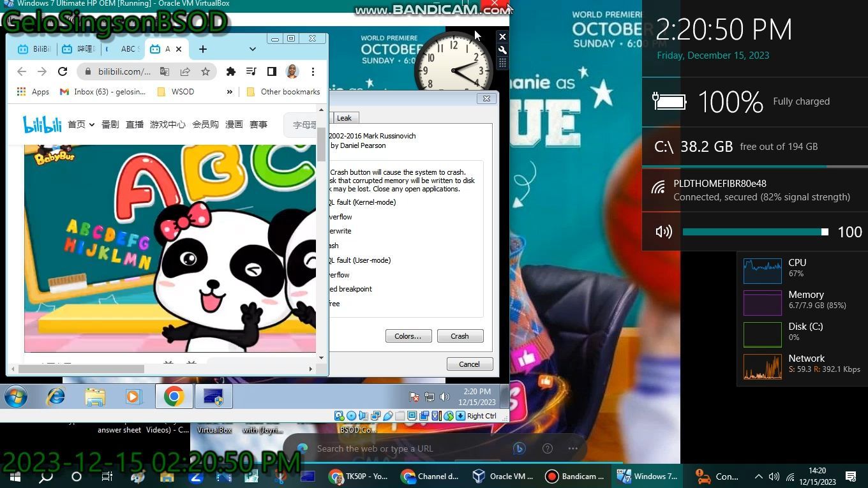Click VirtualBox hard disk activity indicator

tap(339, 416)
